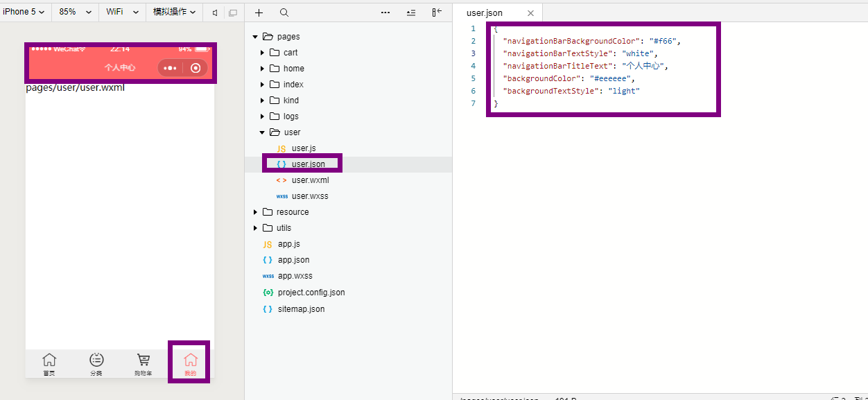Open the iPhone 5 device dropdown
868x400 pixels.
24,12
